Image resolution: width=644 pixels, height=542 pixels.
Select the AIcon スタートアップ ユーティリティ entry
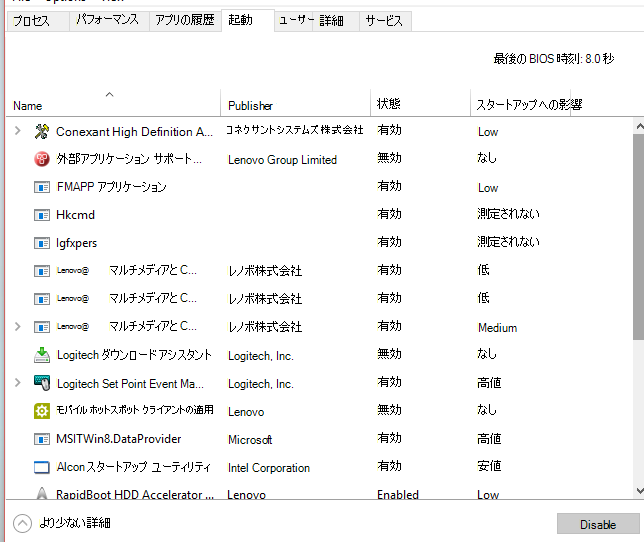[x=133, y=467]
